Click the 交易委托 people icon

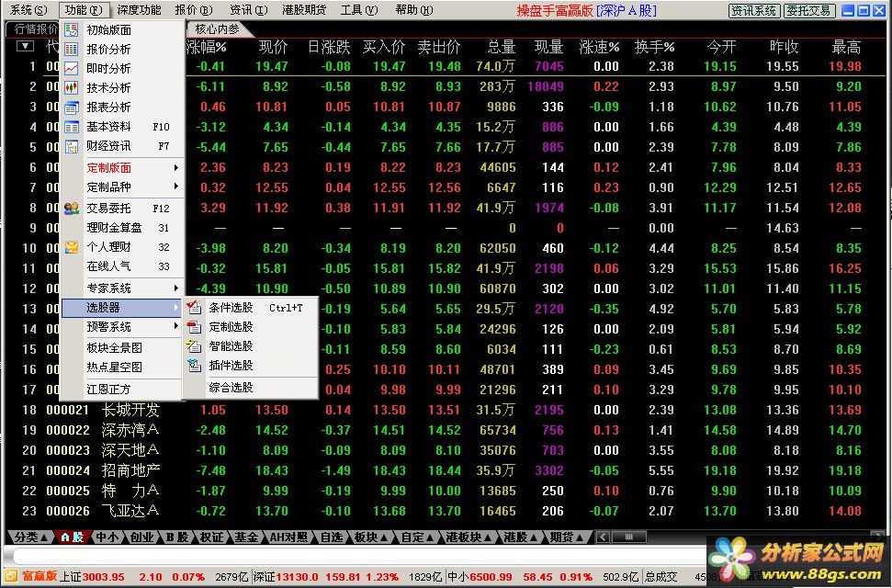pyautogui.click(x=71, y=209)
